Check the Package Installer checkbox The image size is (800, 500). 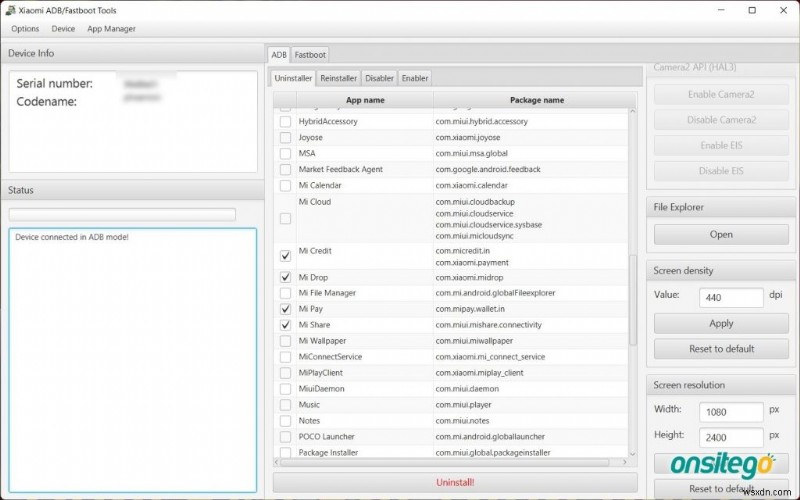coord(285,453)
